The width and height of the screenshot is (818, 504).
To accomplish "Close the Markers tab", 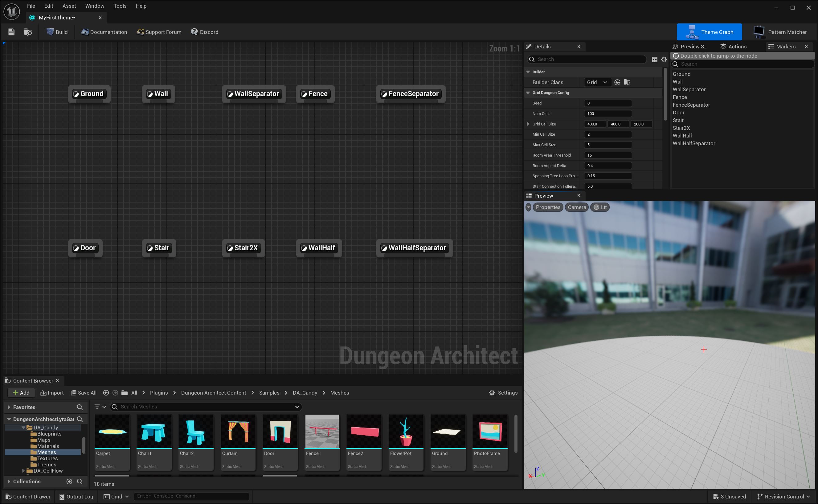I will pos(806,47).
